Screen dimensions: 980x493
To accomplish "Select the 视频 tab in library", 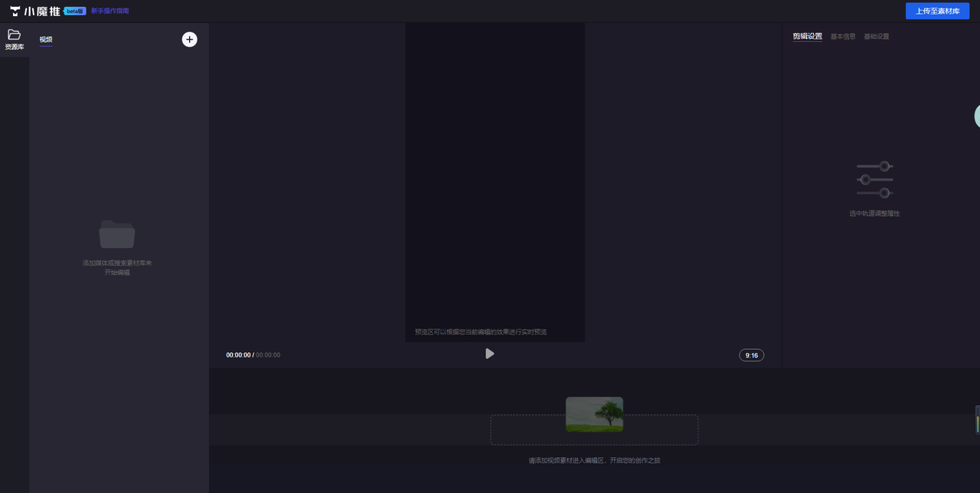I will click(x=46, y=40).
